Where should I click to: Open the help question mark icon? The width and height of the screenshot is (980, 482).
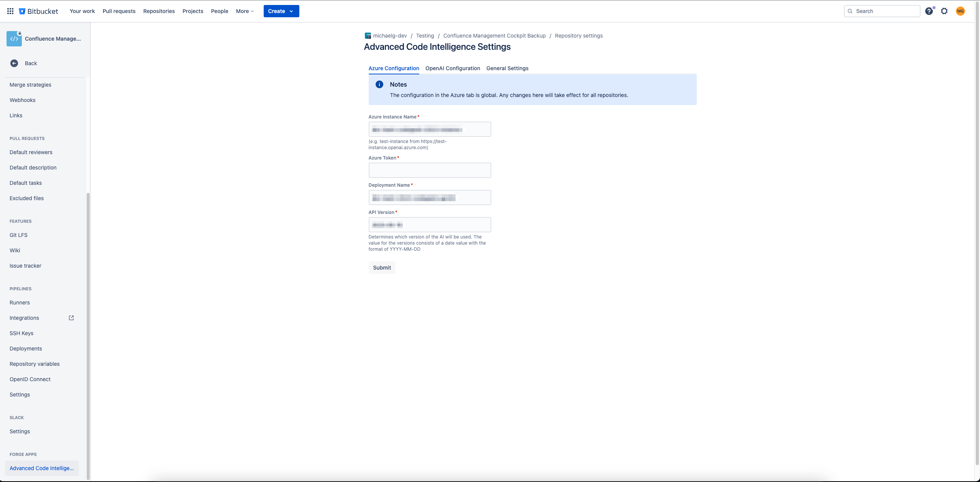click(929, 11)
